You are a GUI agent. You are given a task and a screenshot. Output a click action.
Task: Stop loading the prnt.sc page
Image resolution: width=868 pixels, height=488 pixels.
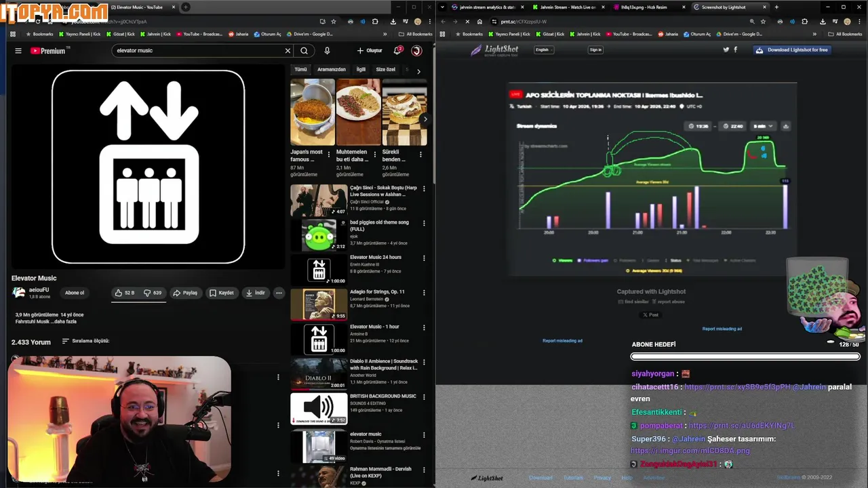tap(467, 22)
